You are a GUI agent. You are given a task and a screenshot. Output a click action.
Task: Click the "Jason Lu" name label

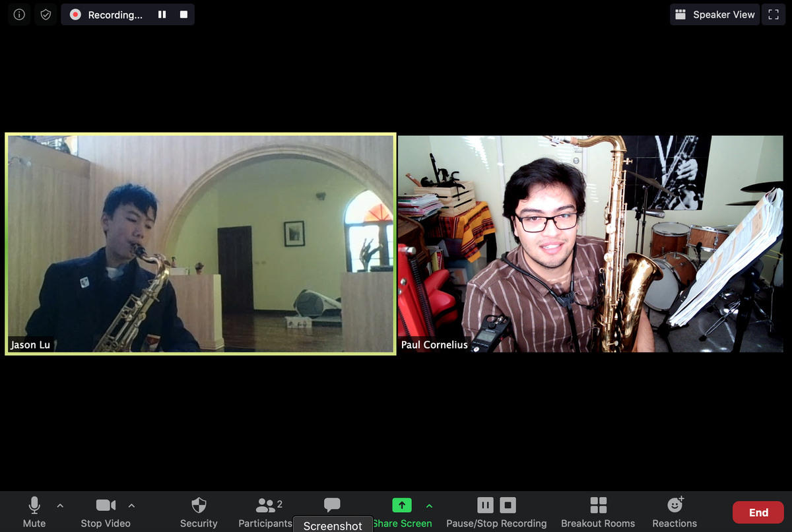coord(30,345)
